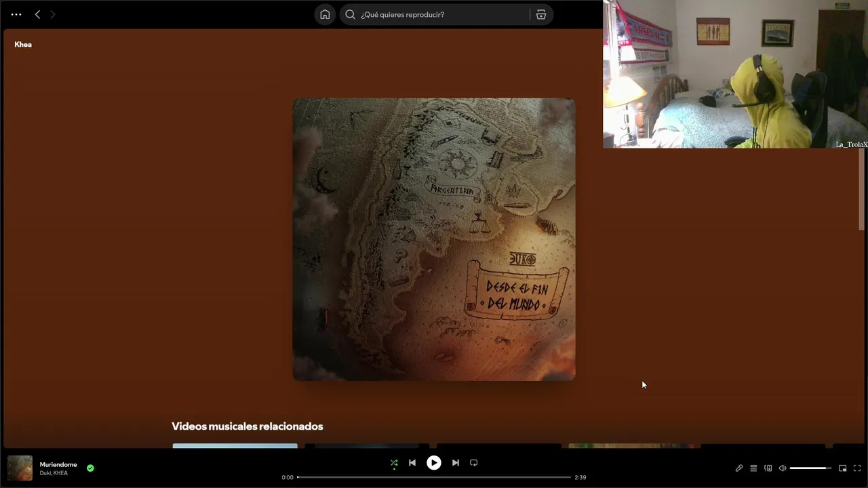
Task: Toggle shuffle playback
Action: click(x=394, y=463)
